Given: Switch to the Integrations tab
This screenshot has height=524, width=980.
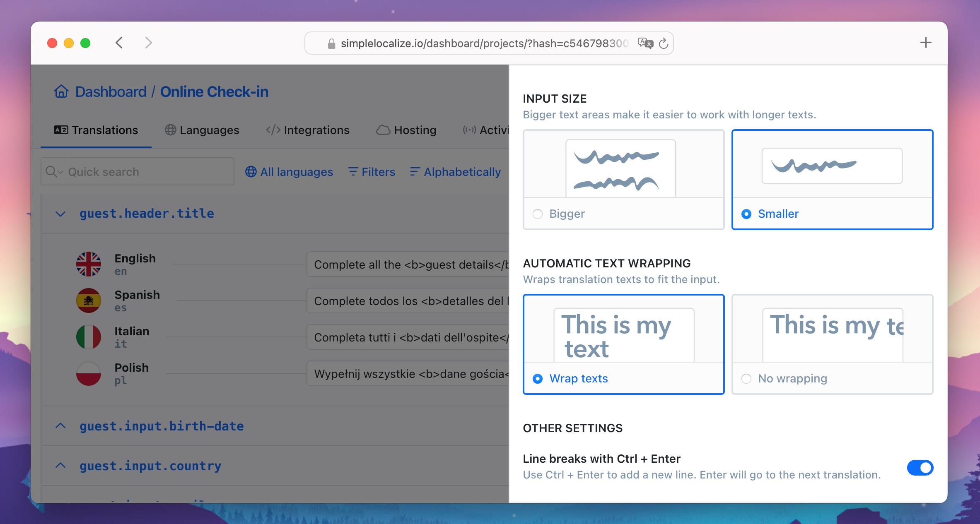Looking at the screenshot, I should coord(308,130).
